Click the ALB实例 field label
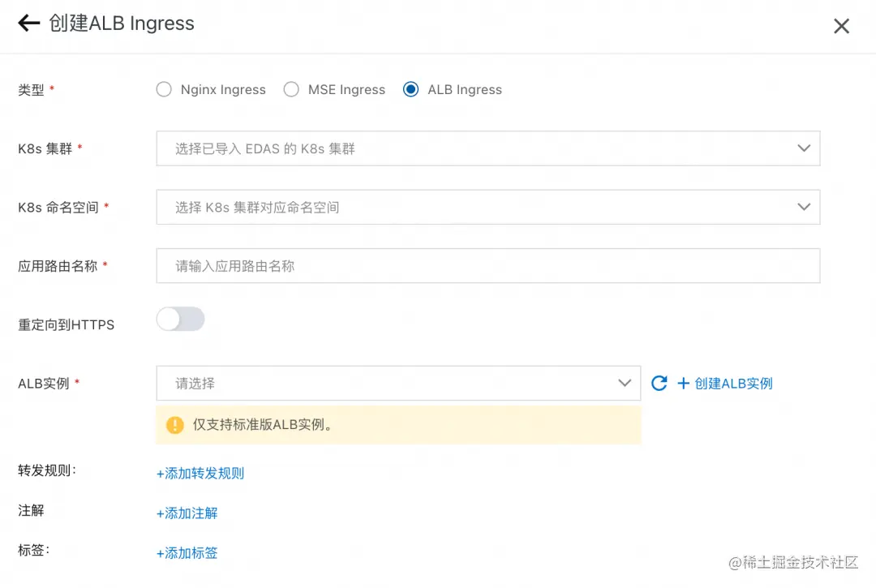The image size is (876, 588). point(44,384)
